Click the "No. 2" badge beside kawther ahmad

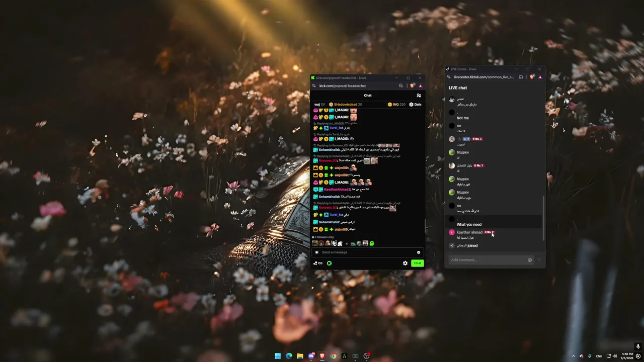489,232
